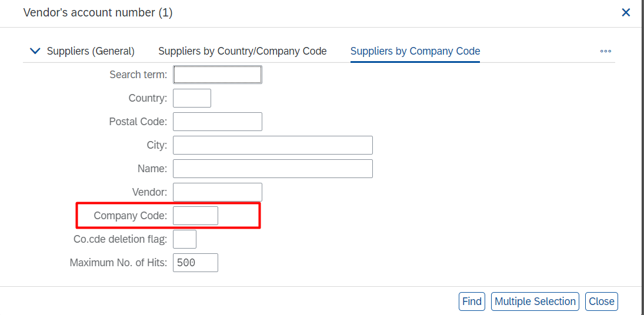The height and width of the screenshot is (315, 644).
Task: Click into the Postal Code field
Action: tap(218, 122)
